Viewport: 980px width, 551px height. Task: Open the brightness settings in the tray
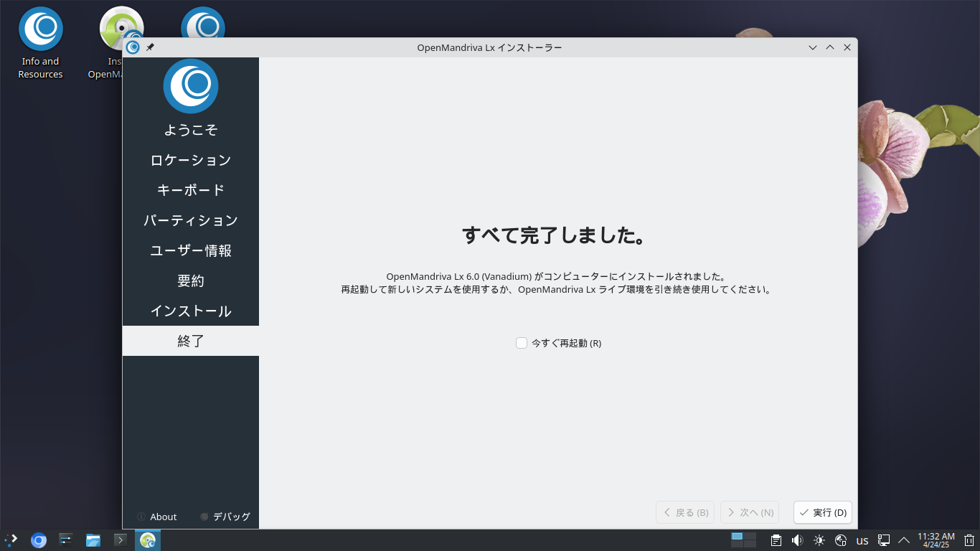819,540
